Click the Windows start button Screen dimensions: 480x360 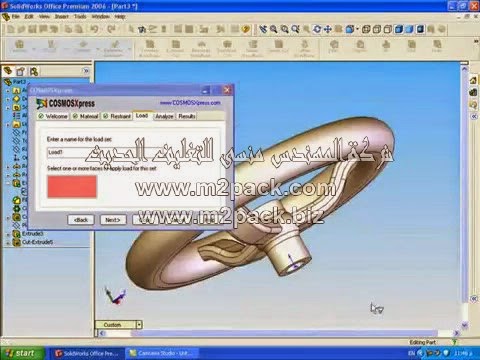pyautogui.click(x=22, y=353)
